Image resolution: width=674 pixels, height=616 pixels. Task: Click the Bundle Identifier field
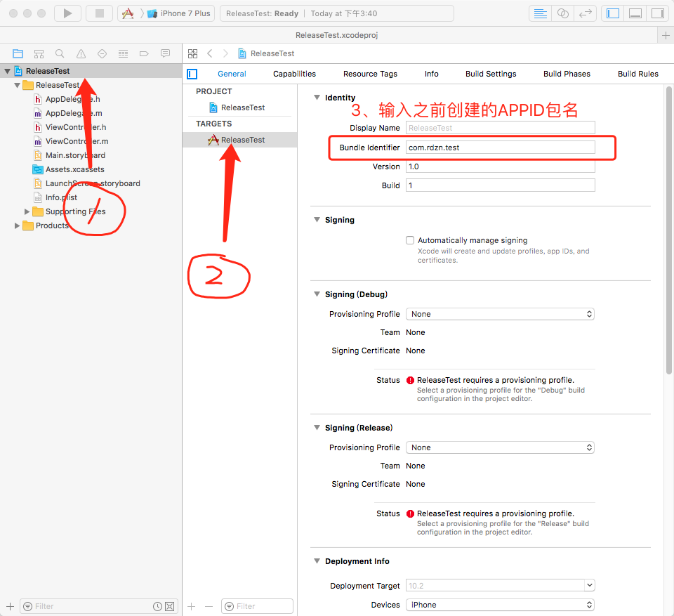(501, 148)
